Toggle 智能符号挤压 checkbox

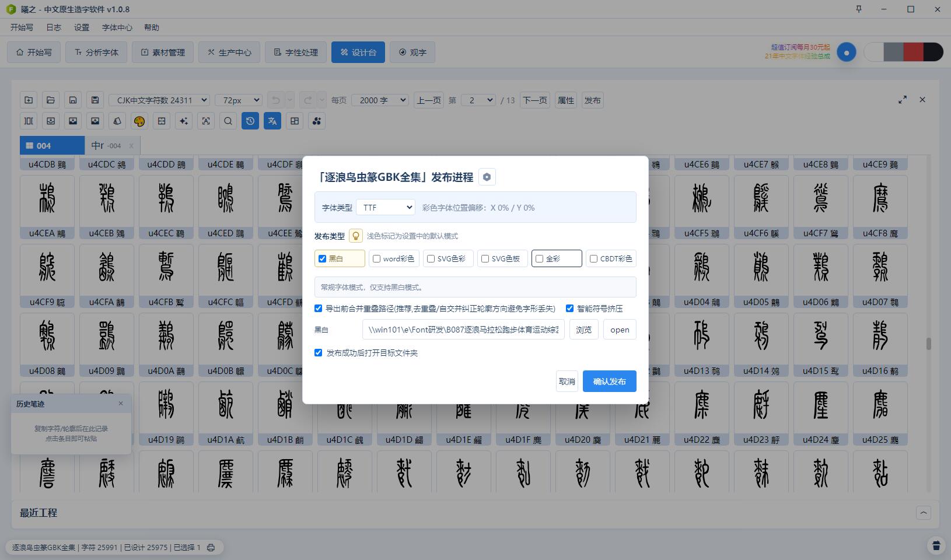click(569, 308)
